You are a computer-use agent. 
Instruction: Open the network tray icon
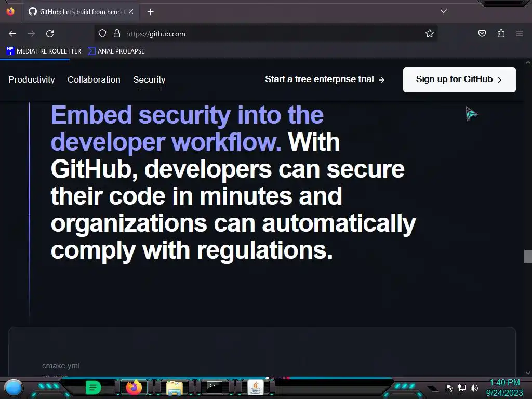click(x=462, y=388)
